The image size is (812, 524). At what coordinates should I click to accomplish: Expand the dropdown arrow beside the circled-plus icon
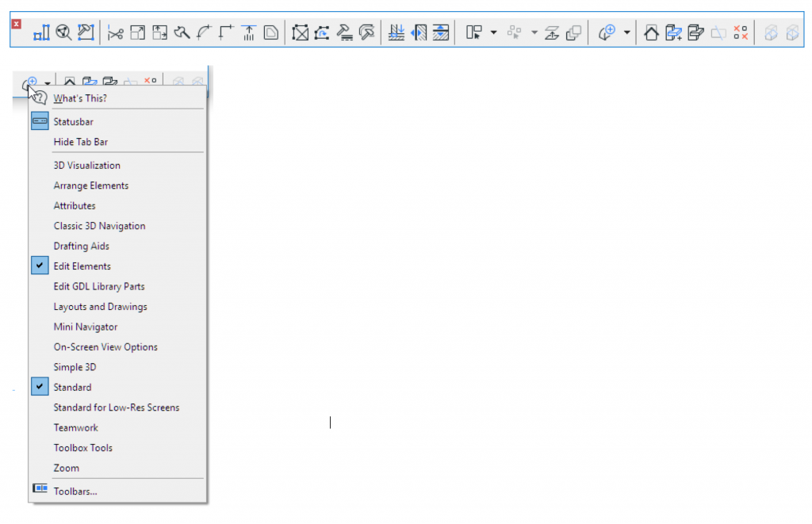pos(627,33)
